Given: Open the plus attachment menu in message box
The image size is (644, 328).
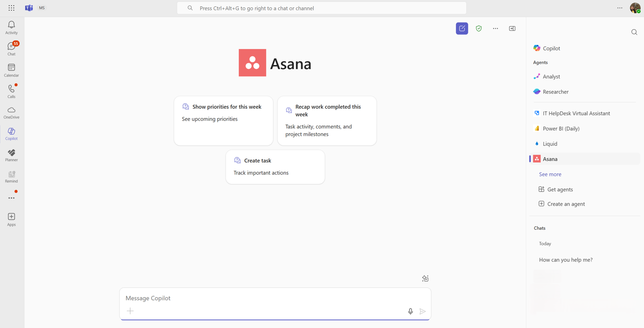Looking at the screenshot, I should click(x=130, y=311).
